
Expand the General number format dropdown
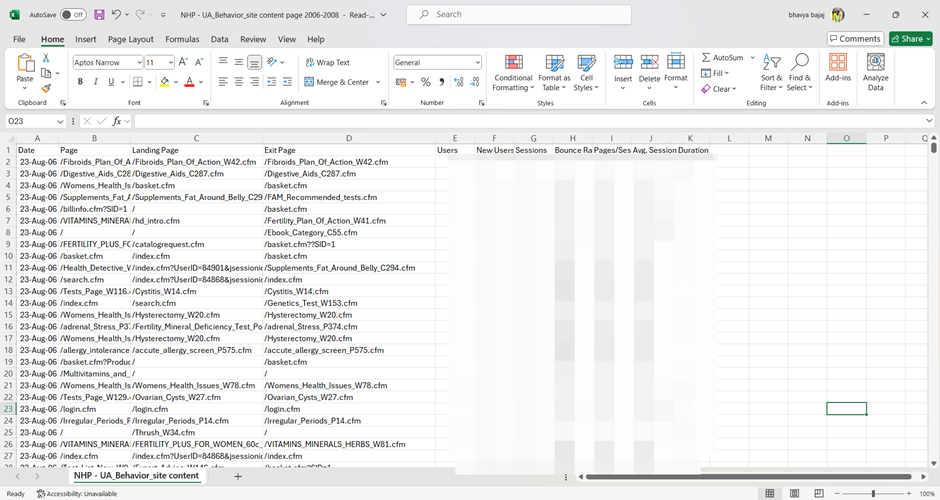coord(477,62)
